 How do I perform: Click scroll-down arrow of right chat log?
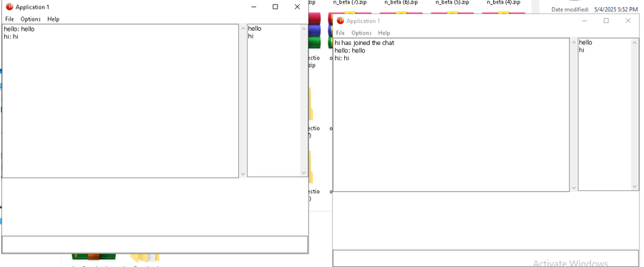click(573, 188)
